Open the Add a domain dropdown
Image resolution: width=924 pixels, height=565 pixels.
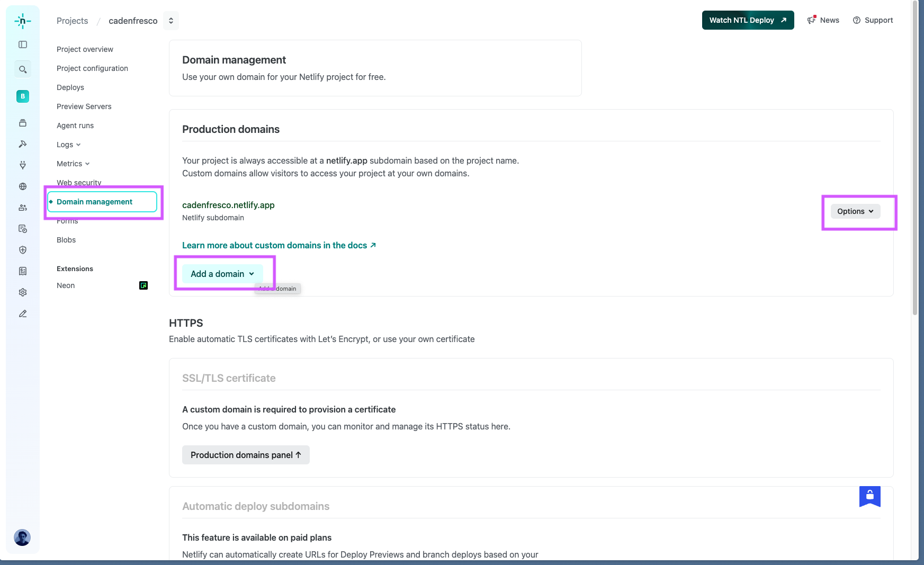tap(222, 273)
